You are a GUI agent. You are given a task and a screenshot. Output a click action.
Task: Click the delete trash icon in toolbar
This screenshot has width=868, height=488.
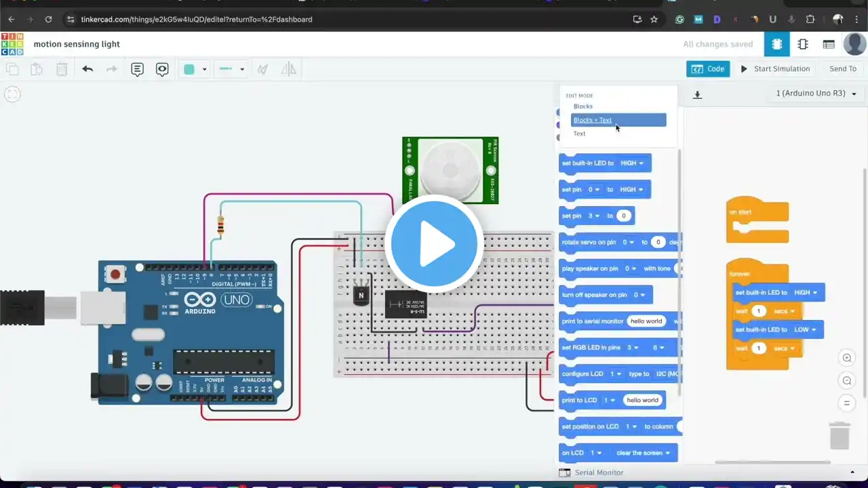click(x=62, y=68)
